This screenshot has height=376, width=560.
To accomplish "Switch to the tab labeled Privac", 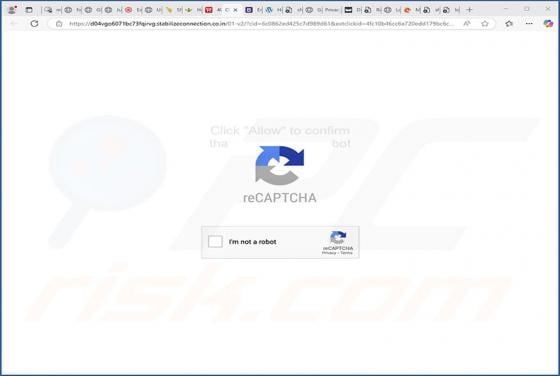I will coord(331,10).
